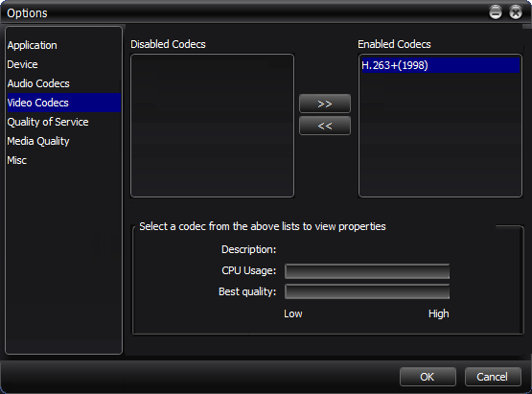This screenshot has height=394, width=532.
Task: Confirm settings with OK button
Action: [x=428, y=377]
